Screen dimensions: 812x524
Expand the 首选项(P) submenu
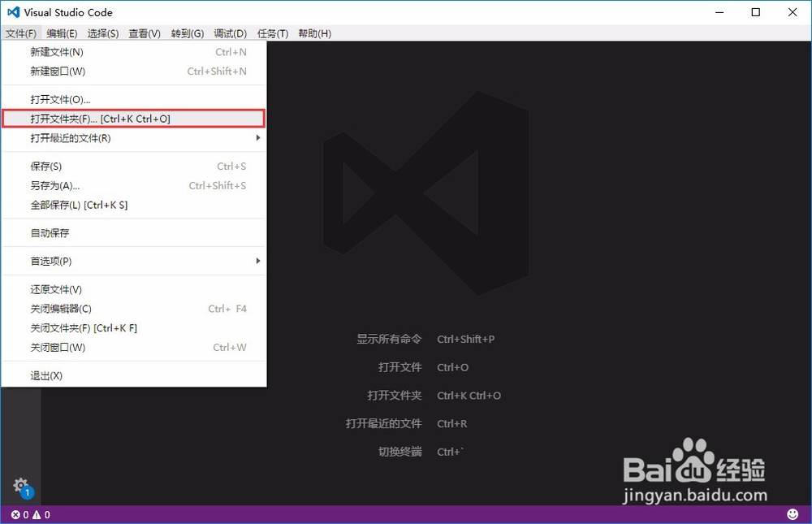[50, 261]
